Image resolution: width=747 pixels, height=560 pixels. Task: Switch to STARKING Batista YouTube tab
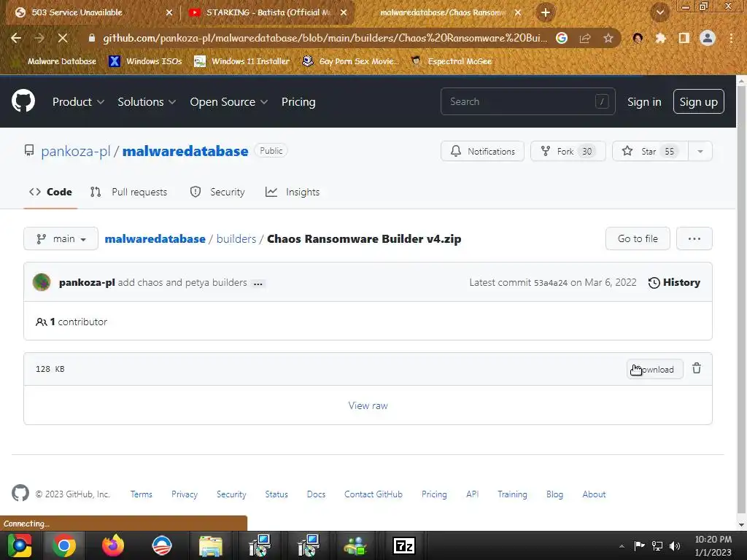[x=268, y=12]
